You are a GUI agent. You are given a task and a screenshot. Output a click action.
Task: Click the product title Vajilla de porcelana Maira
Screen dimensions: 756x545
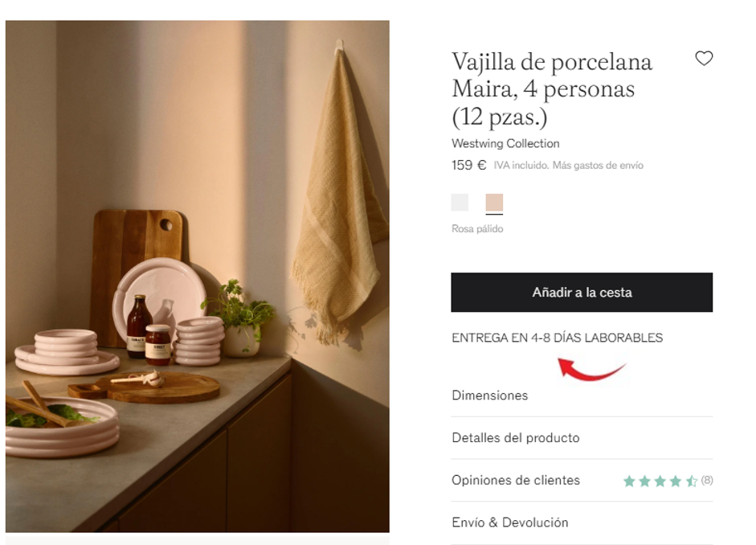point(552,89)
